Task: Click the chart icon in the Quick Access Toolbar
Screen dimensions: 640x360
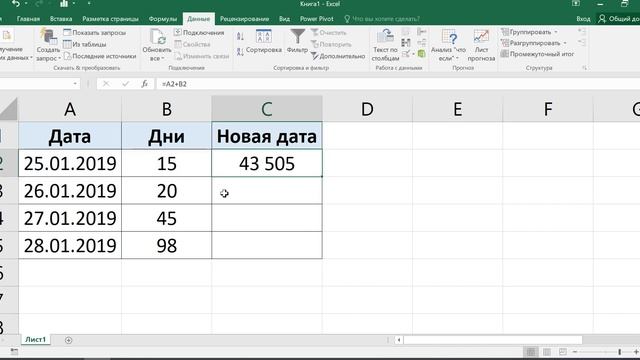Action: pos(64,4)
